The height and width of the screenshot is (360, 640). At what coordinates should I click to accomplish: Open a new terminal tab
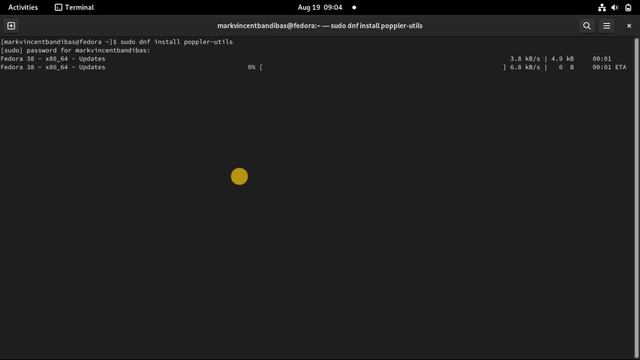11,26
